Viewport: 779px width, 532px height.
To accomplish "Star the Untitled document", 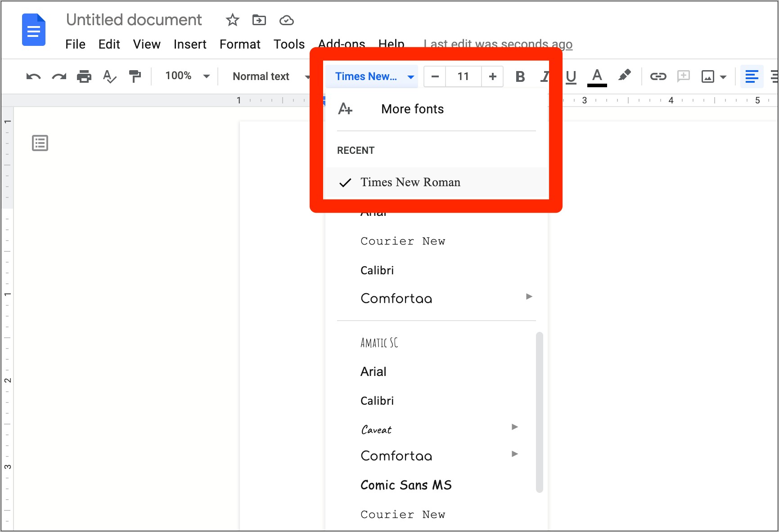I will point(233,20).
